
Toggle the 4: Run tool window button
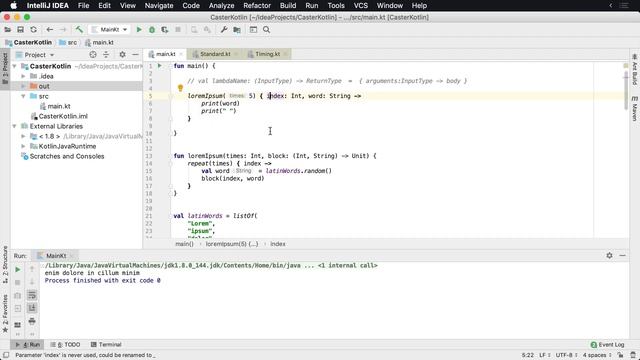click(x=28, y=344)
